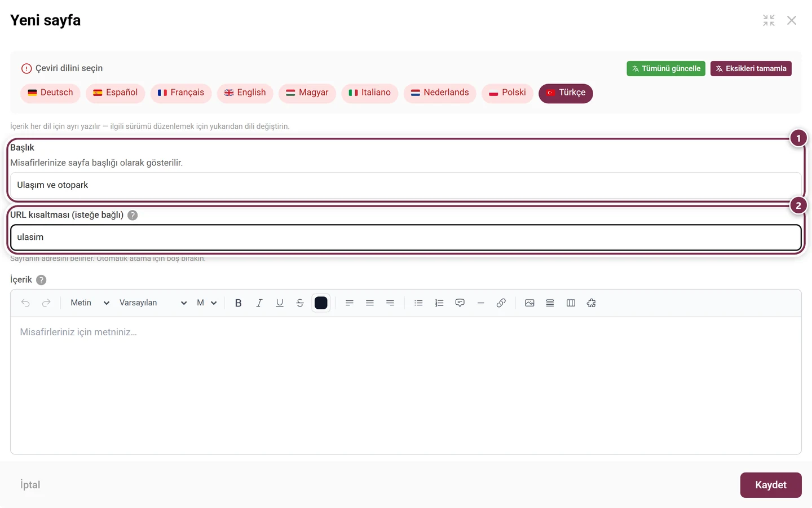Center-align the text

(x=370, y=303)
